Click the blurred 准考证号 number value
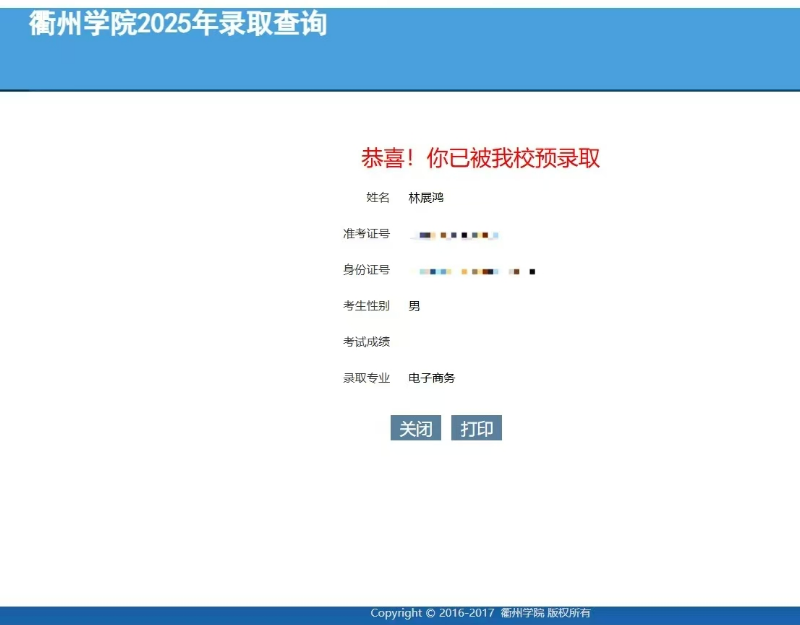This screenshot has width=800, height=625. [457, 235]
